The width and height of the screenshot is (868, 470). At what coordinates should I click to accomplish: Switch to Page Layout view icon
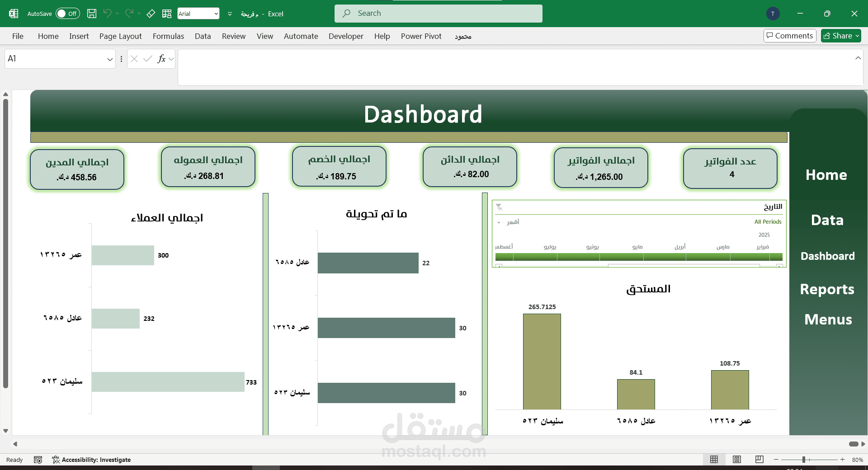click(x=737, y=460)
